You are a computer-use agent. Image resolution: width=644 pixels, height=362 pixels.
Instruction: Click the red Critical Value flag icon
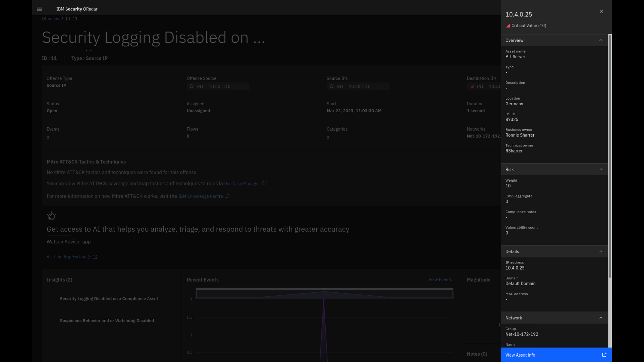(508, 26)
